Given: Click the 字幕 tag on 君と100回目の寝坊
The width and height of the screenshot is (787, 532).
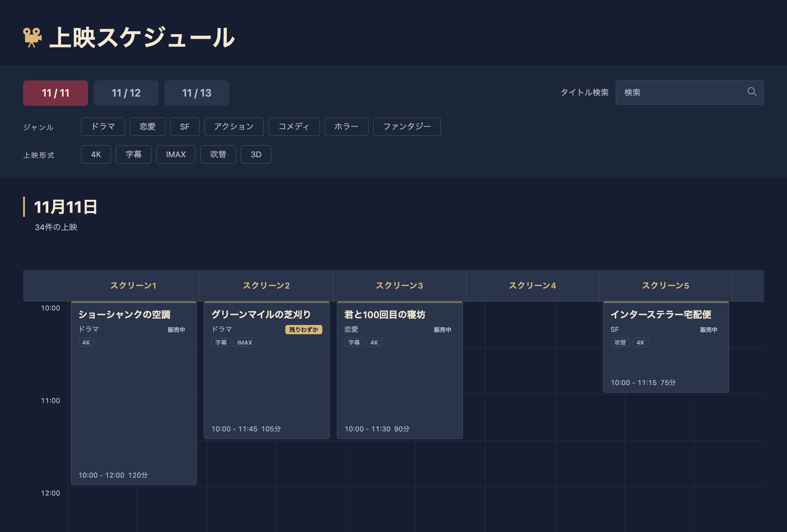Looking at the screenshot, I should pyautogui.click(x=354, y=343).
